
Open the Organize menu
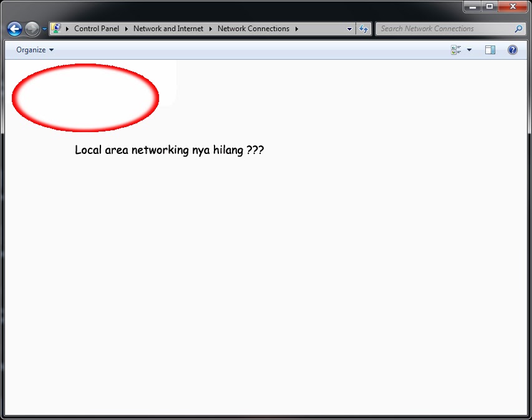(32, 49)
